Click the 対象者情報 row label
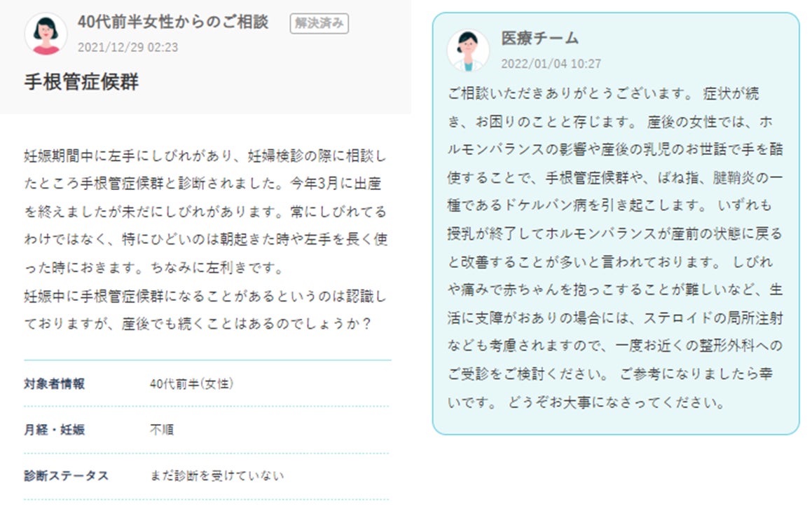The image size is (812, 511). [x=55, y=383]
